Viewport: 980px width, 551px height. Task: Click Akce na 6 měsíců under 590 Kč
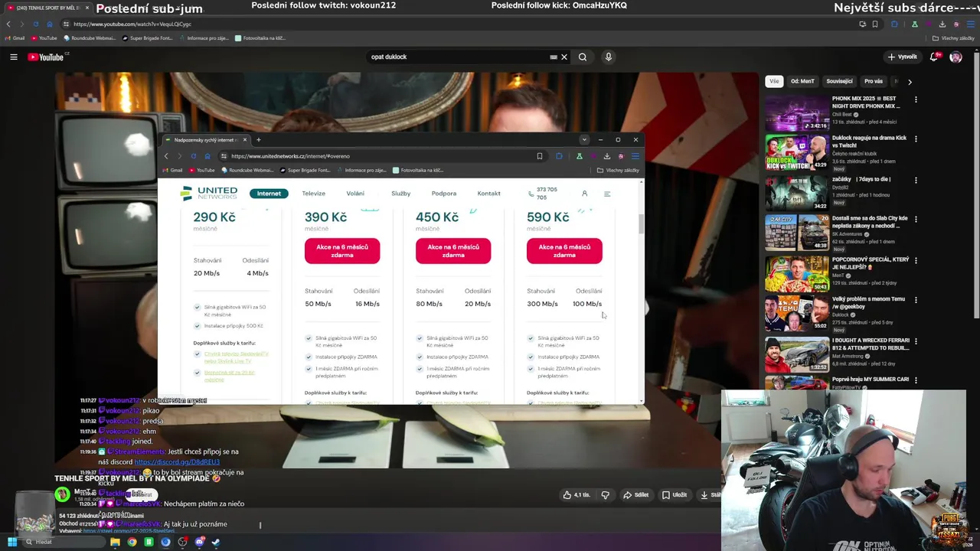pos(564,251)
